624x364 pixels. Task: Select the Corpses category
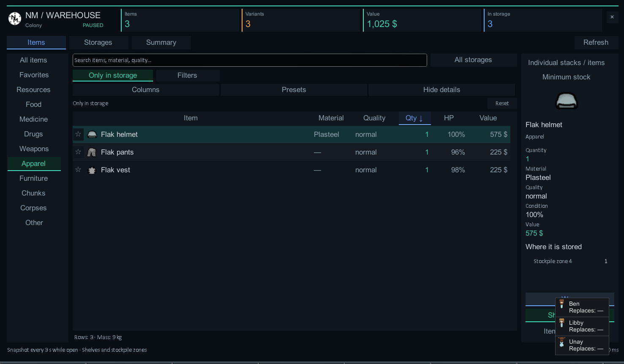34,208
